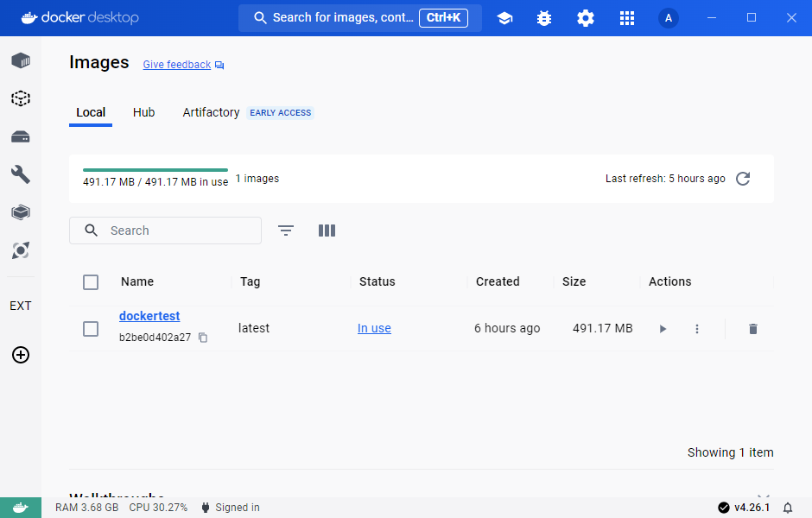The image size is (812, 518).
Task: Click the CPU 30.27% status
Action: pos(158,508)
